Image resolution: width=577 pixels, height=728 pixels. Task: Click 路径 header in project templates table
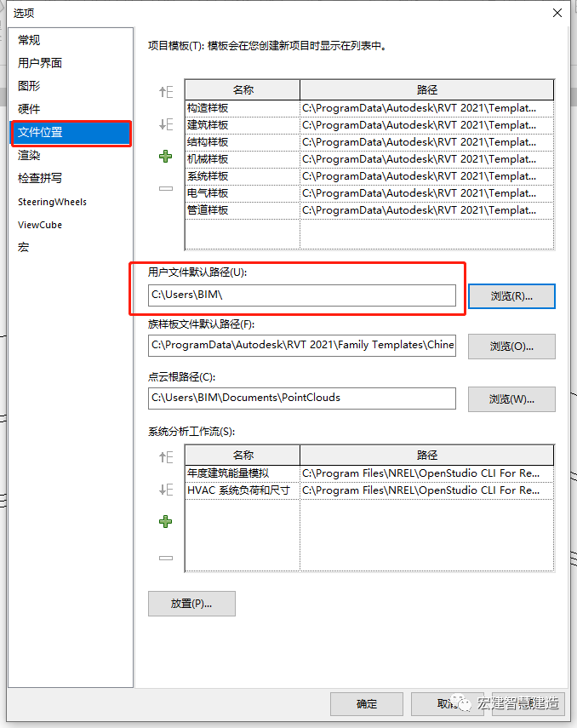click(427, 89)
